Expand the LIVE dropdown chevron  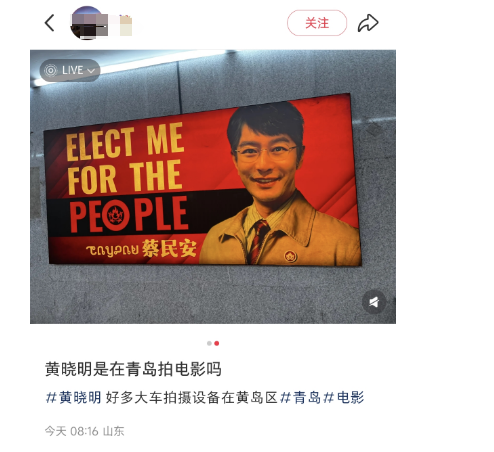click(91, 71)
